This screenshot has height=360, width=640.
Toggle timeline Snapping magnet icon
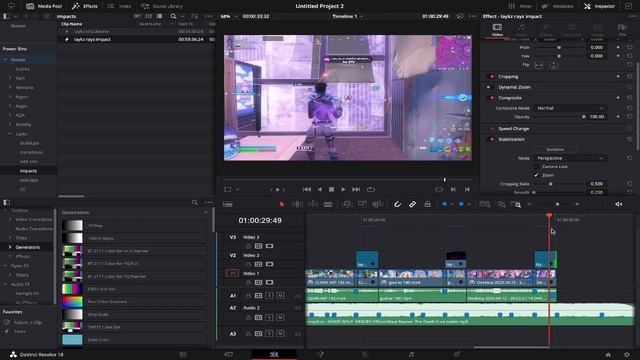coord(397,204)
